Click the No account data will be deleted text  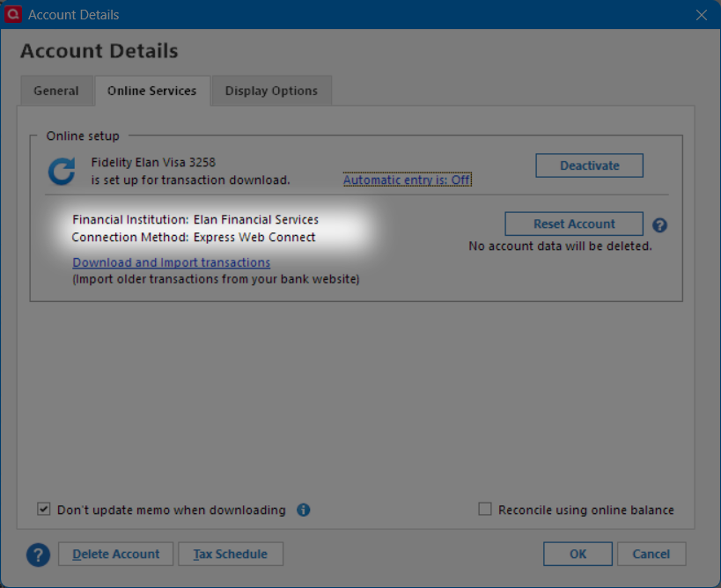tap(560, 246)
